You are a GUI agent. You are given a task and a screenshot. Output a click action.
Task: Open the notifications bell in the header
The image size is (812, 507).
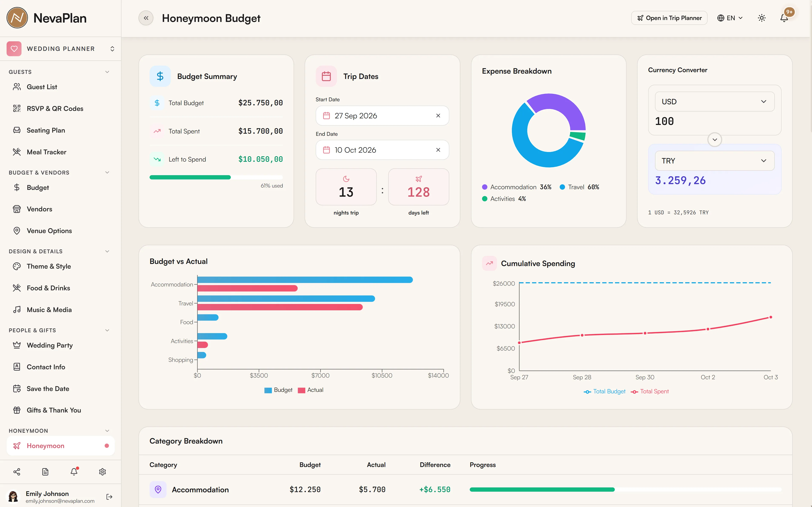coord(784,18)
